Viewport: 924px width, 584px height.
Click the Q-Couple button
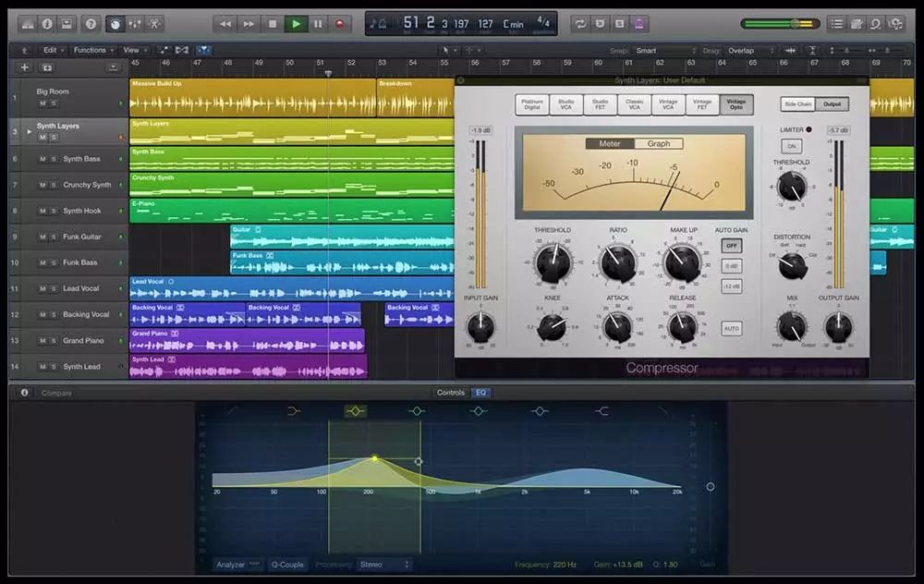tap(287, 564)
